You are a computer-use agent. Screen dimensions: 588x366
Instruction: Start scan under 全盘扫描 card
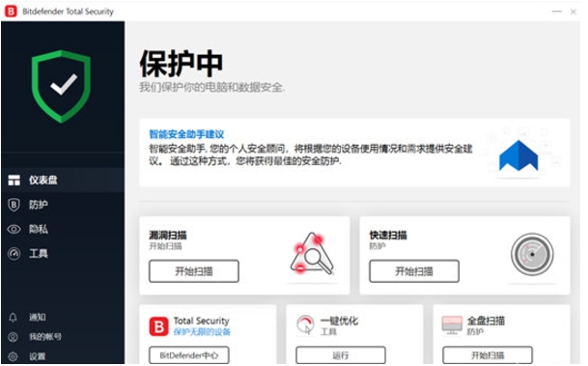click(488, 355)
